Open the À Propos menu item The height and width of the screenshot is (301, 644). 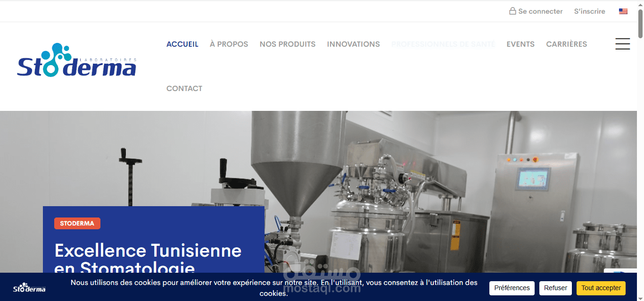(x=229, y=44)
